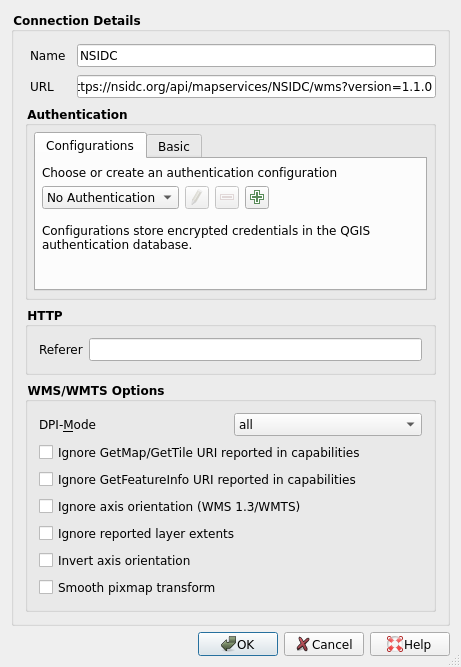Click the edit authentication configuration pencil icon

coord(197,197)
